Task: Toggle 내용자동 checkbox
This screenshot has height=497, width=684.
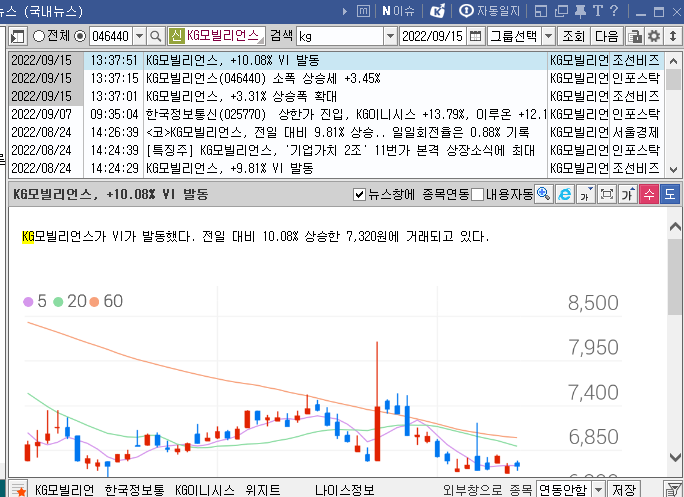Action: 478,194
